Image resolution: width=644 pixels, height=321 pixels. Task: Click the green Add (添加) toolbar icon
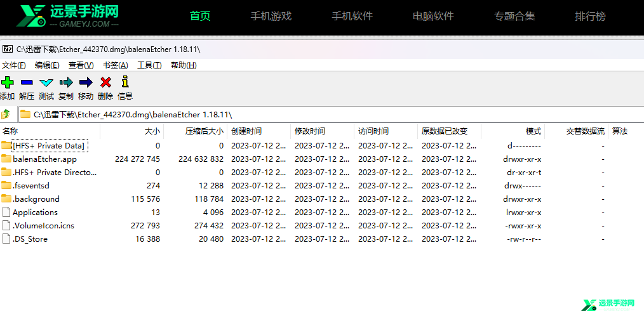(7, 82)
